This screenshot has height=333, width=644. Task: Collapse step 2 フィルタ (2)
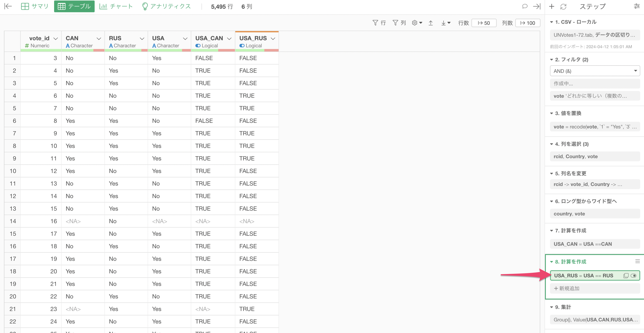[x=551, y=60]
